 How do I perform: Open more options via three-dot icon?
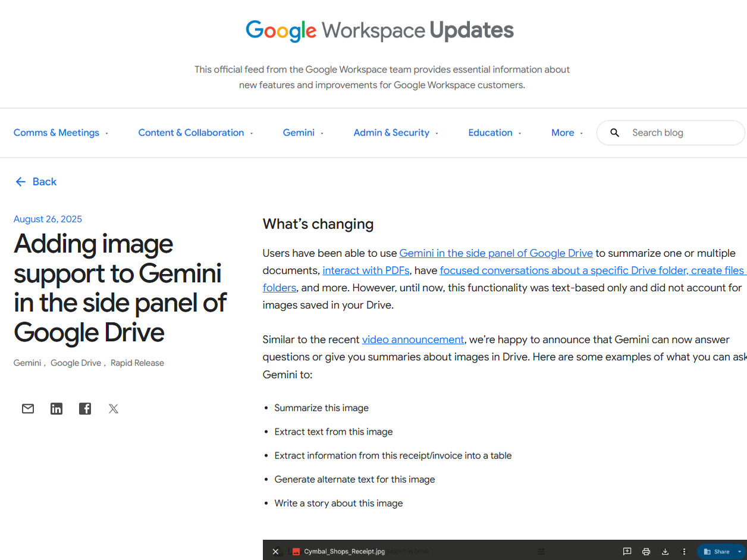pos(684,552)
